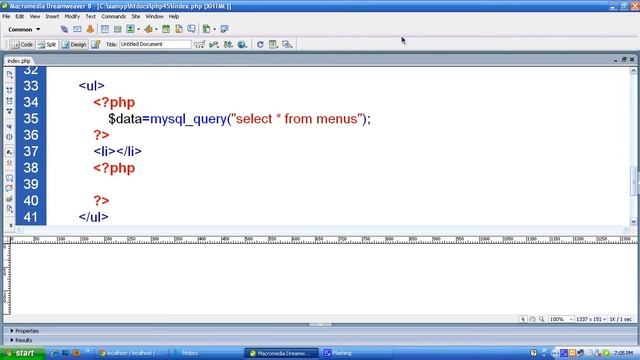Click the Windows start button
The width and height of the screenshot is (640, 360).
22,353
